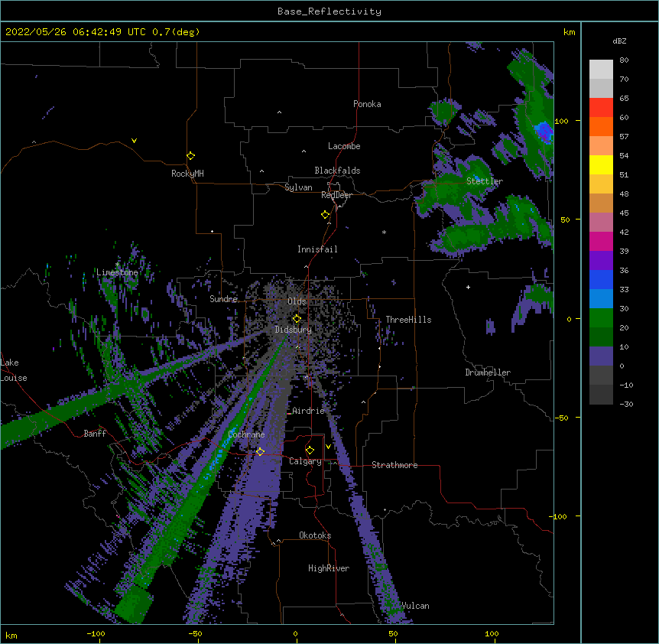Click the dBZ legend heading
The height and width of the screenshot is (644, 659).
pyautogui.click(x=619, y=41)
